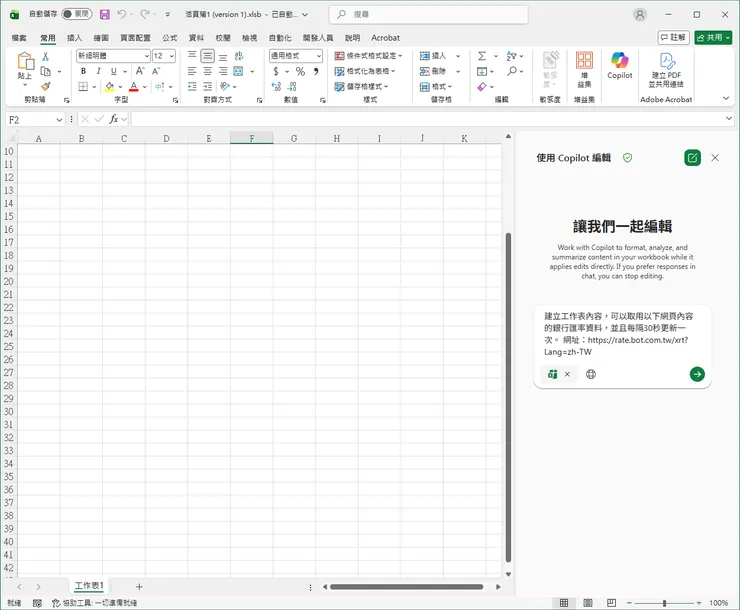Image resolution: width=740 pixels, height=610 pixels.
Task: Click Decrease Indent icon
Action: point(192,86)
